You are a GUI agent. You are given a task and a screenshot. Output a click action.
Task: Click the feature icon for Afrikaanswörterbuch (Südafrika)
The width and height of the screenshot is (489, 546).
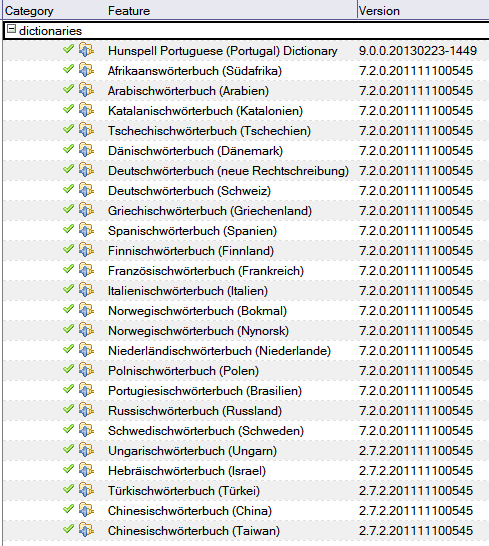click(x=86, y=70)
